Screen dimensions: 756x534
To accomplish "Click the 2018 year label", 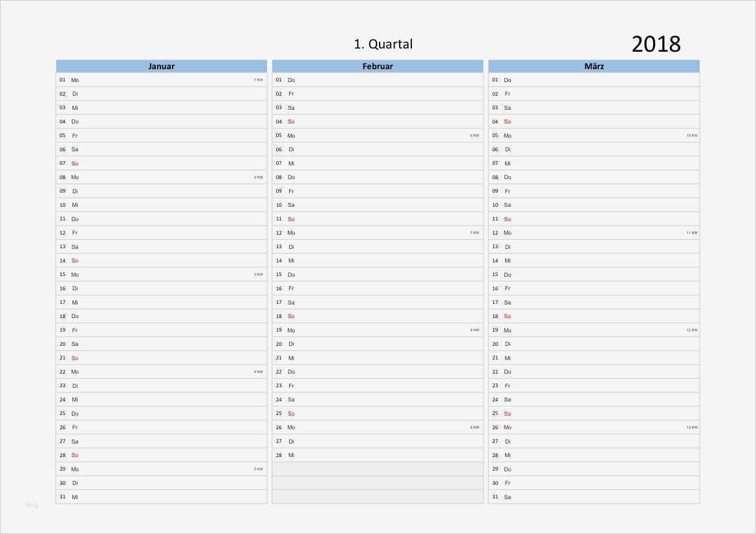I will pyautogui.click(x=656, y=44).
